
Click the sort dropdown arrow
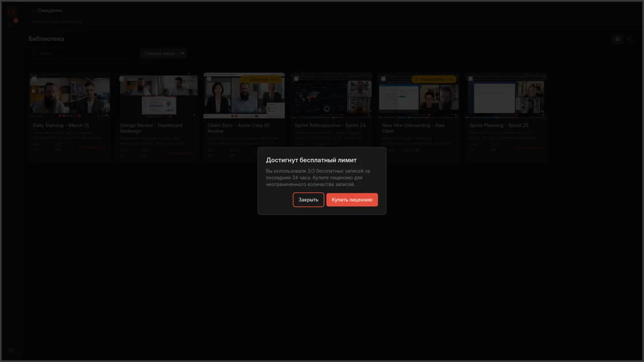click(182, 53)
